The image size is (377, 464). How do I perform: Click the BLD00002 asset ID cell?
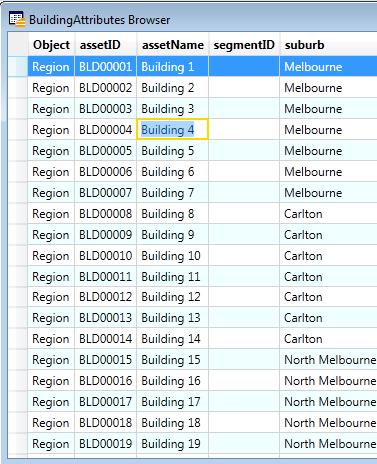(106, 88)
